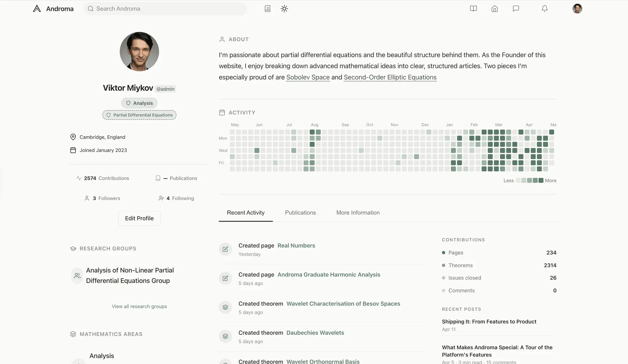Click the Comments contributions row
Image resolution: width=628 pixels, height=364 pixels.
coord(499,290)
